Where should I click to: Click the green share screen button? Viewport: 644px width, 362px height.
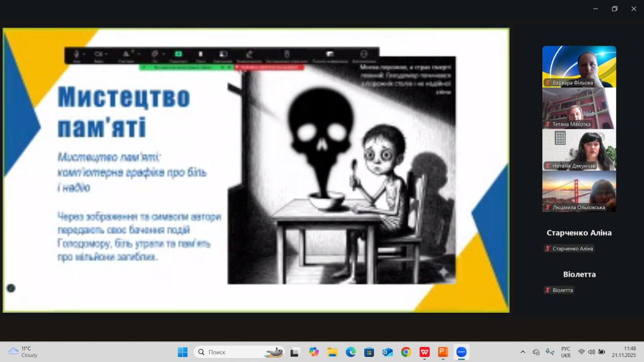[178, 54]
